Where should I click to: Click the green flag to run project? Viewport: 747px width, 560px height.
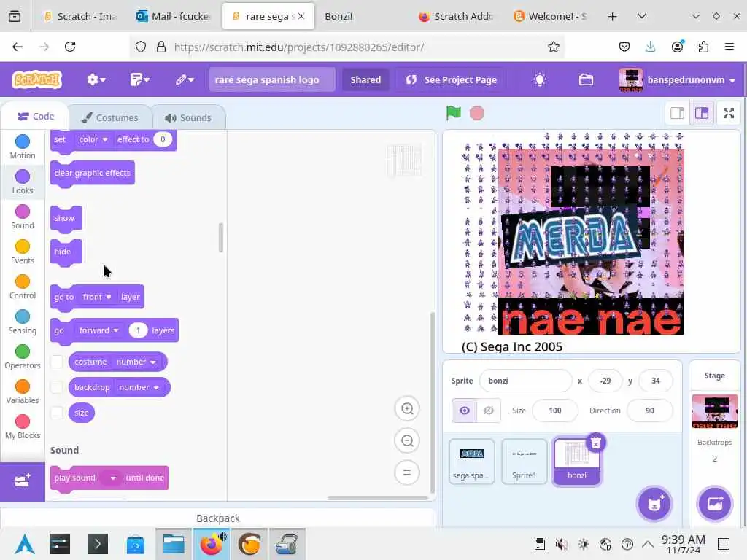(x=454, y=113)
